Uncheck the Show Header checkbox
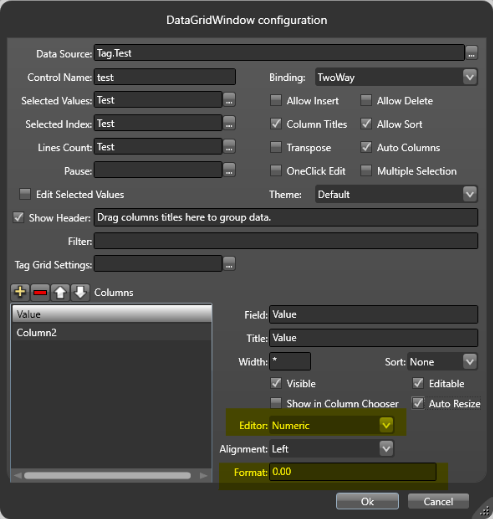The width and height of the screenshot is (493, 519). tap(18, 217)
